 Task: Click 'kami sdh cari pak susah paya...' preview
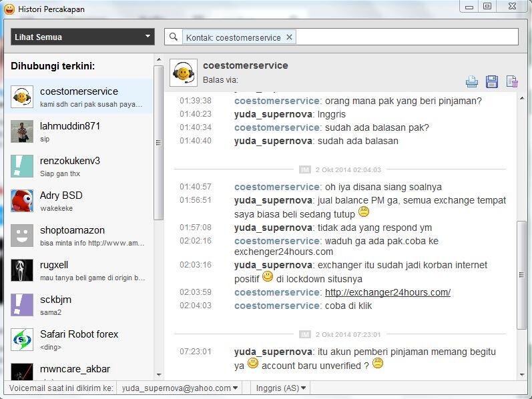pos(91,104)
